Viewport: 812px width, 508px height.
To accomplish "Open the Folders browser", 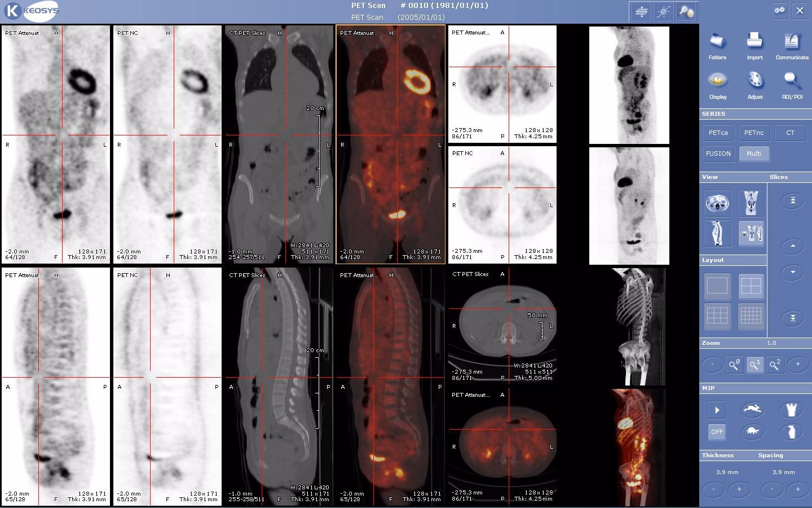I will (x=717, y=45).
